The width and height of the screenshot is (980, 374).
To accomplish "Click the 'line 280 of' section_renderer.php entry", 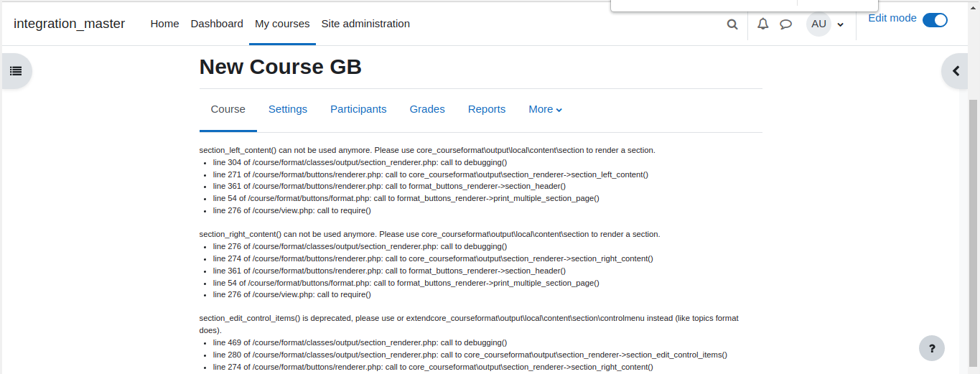I will 470,355.
